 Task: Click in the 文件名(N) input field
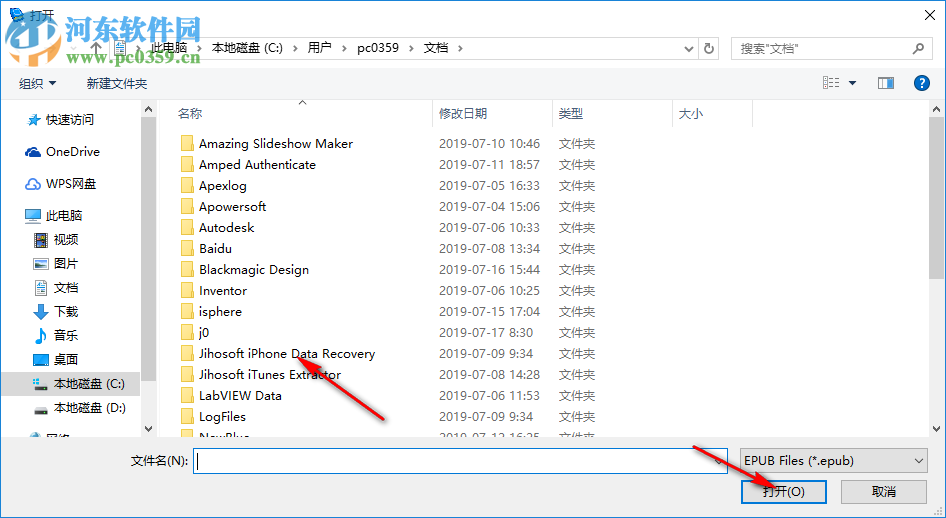pos(460,461)
